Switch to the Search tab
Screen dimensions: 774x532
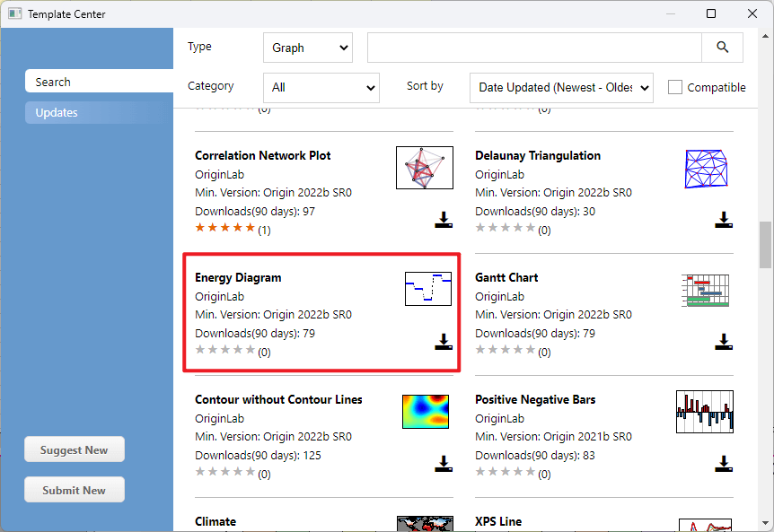click(x=99, y=82)
